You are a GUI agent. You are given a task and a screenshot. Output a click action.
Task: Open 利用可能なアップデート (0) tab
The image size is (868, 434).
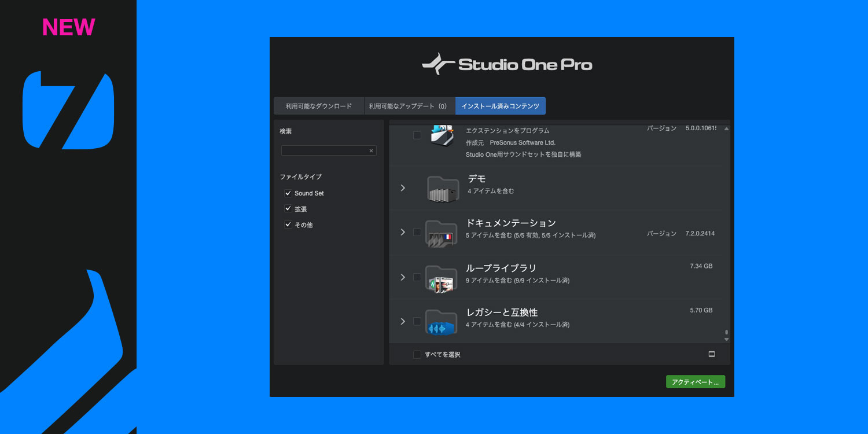click(409, 106)
